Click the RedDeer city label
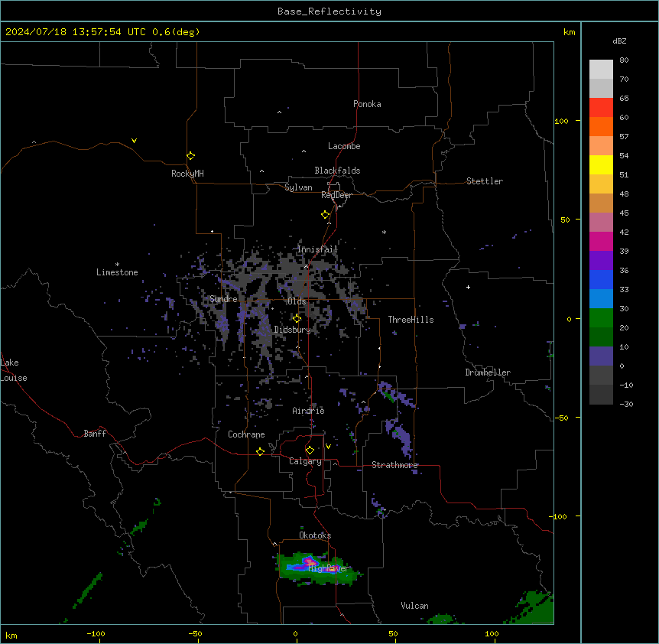Screen dimensions: 659x644 336,195
